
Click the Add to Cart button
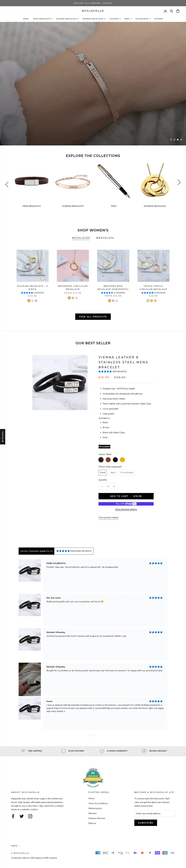pyautogui.click(x=126, y=496)
